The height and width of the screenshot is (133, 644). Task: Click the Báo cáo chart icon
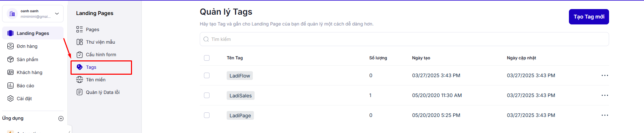point(10,86)
